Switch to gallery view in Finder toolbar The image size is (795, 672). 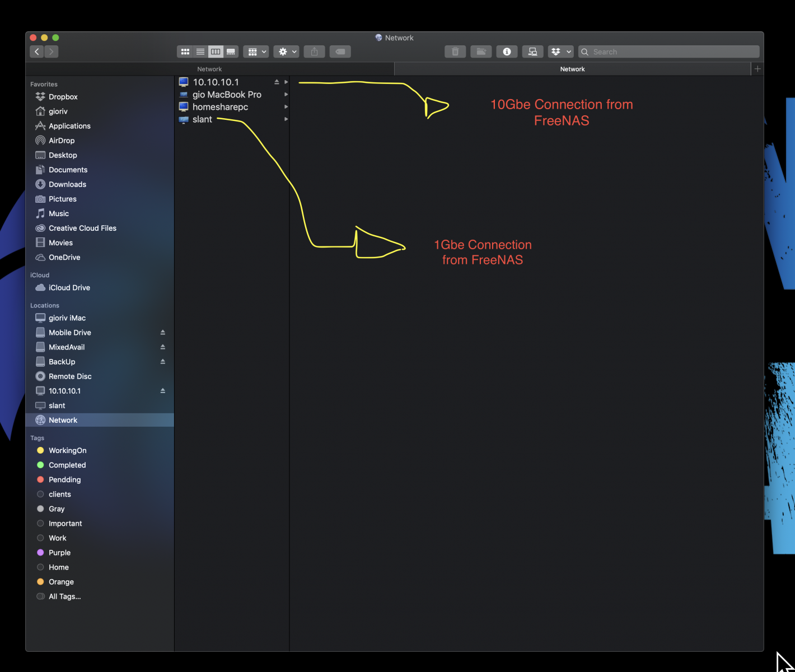tap(231, 52)
